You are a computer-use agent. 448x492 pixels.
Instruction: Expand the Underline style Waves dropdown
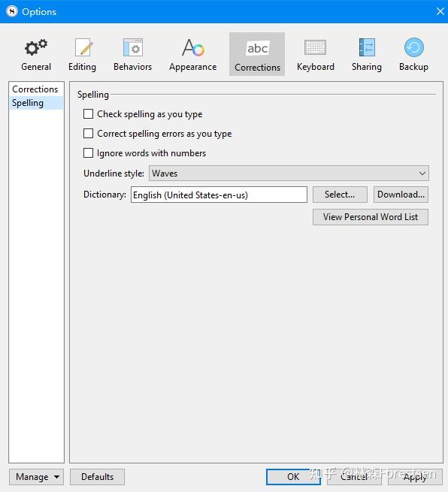coord(289,174)
